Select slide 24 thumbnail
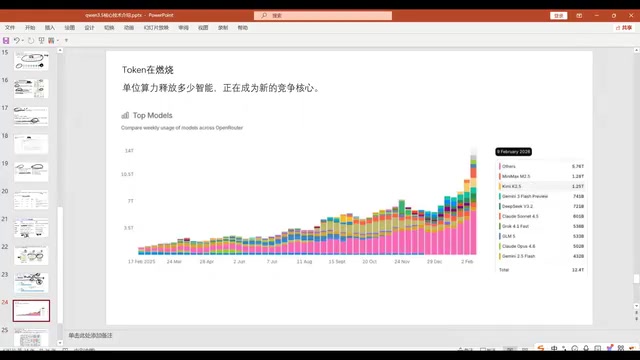This screenshot has width=640, height=360. click(31, 311)
